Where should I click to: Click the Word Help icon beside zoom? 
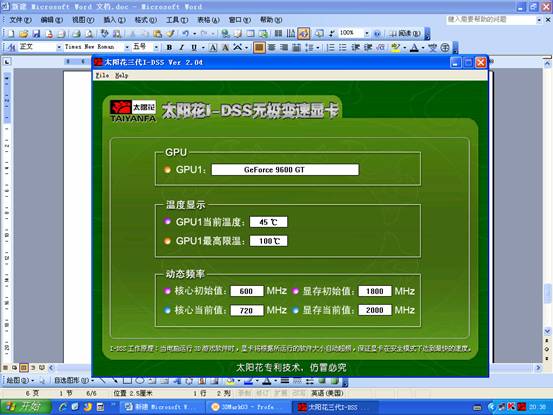point(377,33)
